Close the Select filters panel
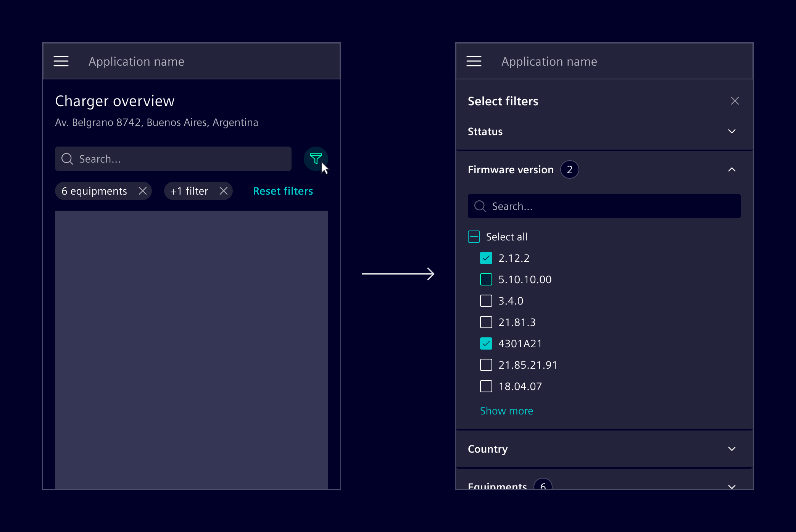 (x=735, y=101)
